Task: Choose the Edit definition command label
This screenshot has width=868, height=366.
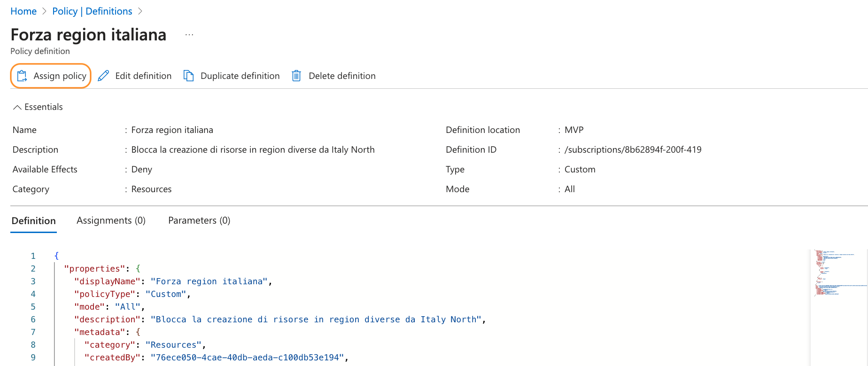Action: (x=143, y=76)
